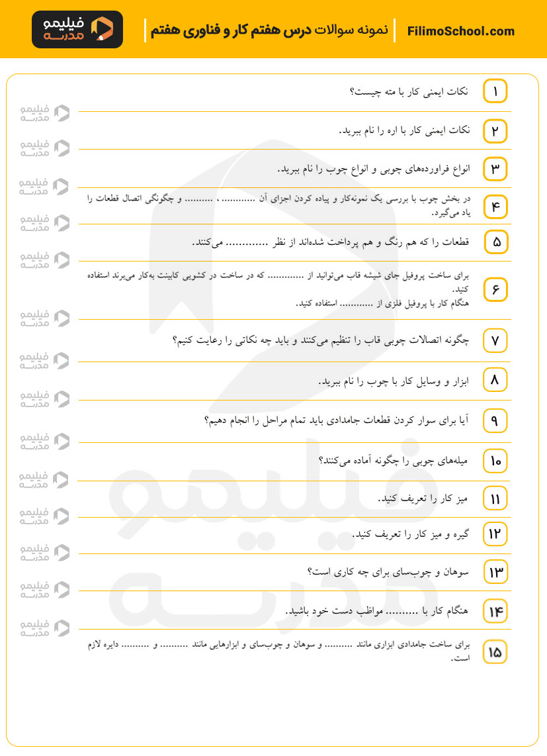
Task: Click question text 'نکات ایمنی کار با مته چیست؟'
Action: 409,92
